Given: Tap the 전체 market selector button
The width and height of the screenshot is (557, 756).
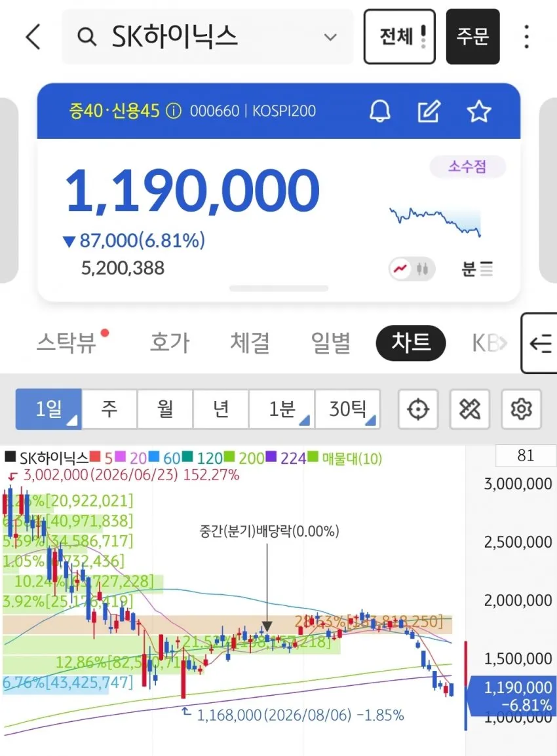Looking at the screenshot, I should (399, 37).
